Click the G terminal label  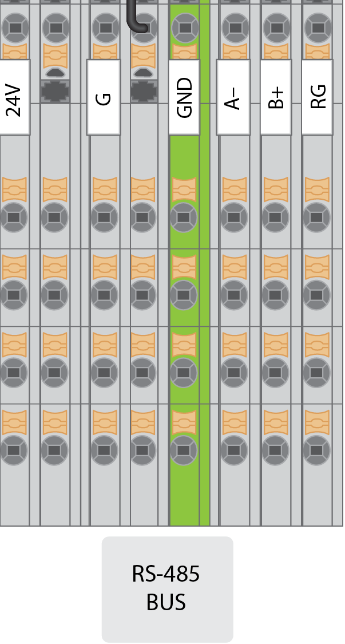pyautogui.click(x=104, y=97)
